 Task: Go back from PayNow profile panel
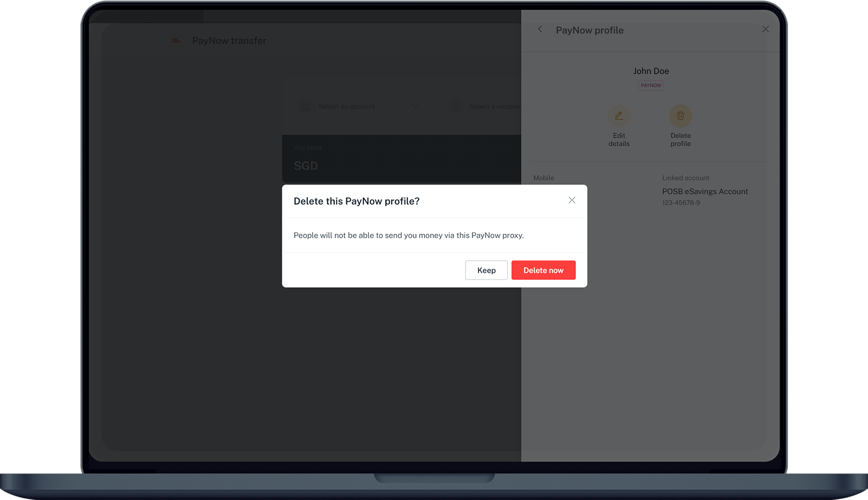click(x=540, y=29)
